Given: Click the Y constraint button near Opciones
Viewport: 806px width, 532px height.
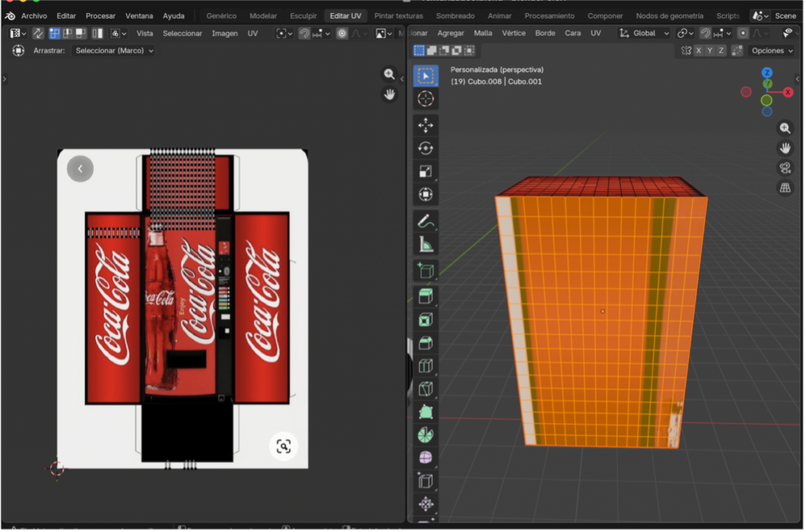Looking at the screenshot, I should (710, 50).
